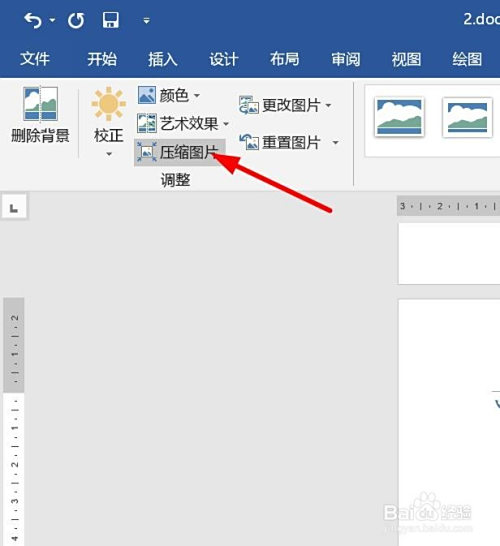Viewport: 500px width, 546px height.
Task: Switch to the 绘图 (Draw) tab
Action: tap(467, 58)
